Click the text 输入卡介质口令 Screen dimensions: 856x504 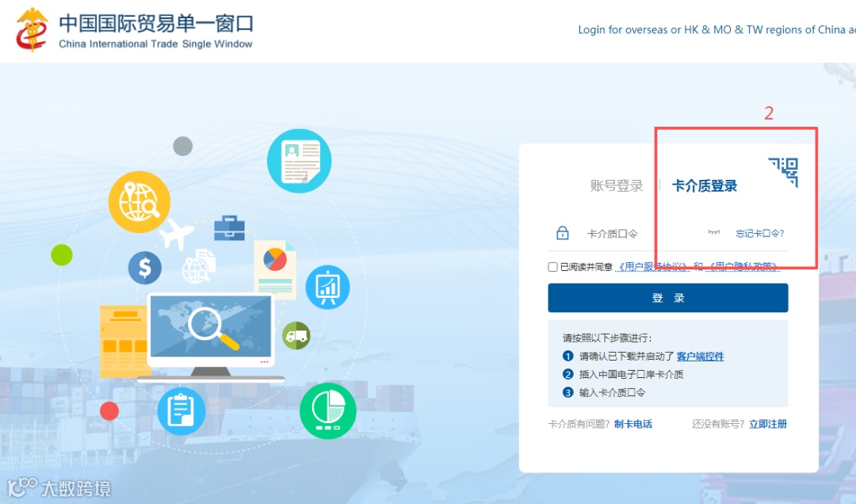point(612,392)
